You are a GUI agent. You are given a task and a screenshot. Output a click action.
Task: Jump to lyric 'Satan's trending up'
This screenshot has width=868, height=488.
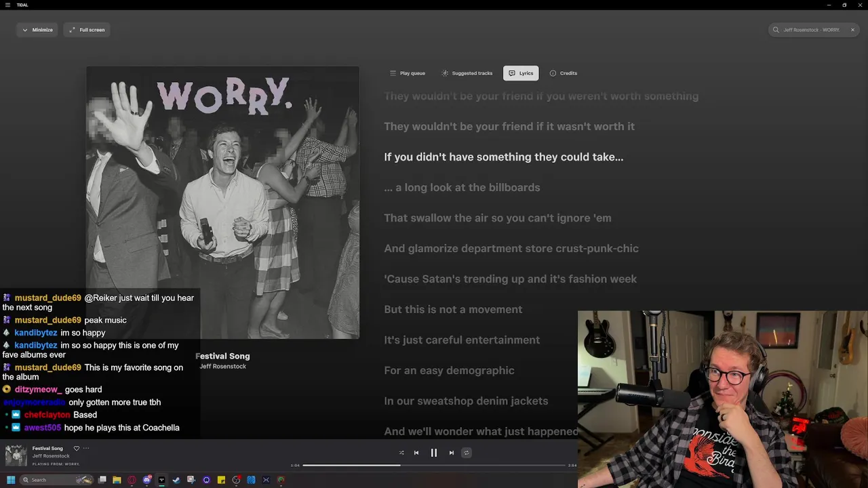click(x=510, y=279)
